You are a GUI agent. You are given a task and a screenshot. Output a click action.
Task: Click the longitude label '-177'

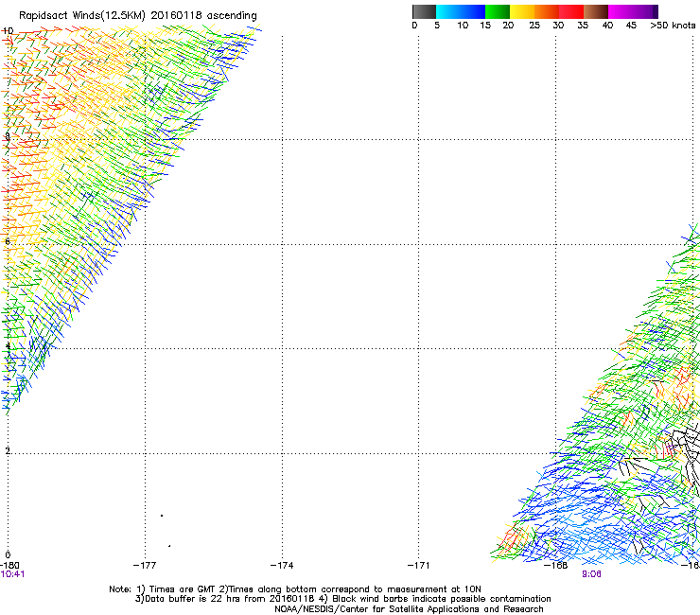pyautogui.click(x=145, y=566)
